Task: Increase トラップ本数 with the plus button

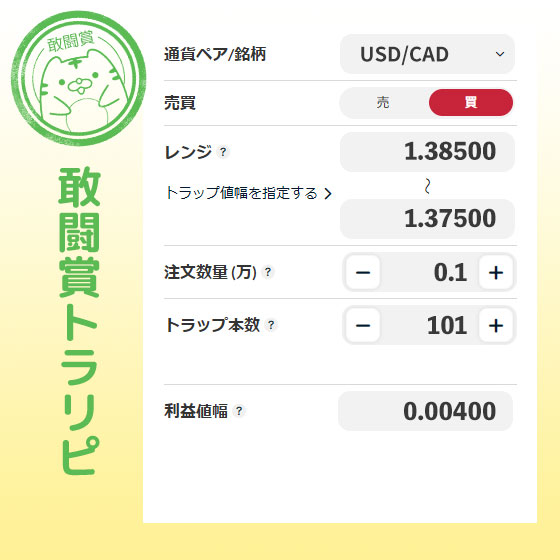Action: (496, 325)
